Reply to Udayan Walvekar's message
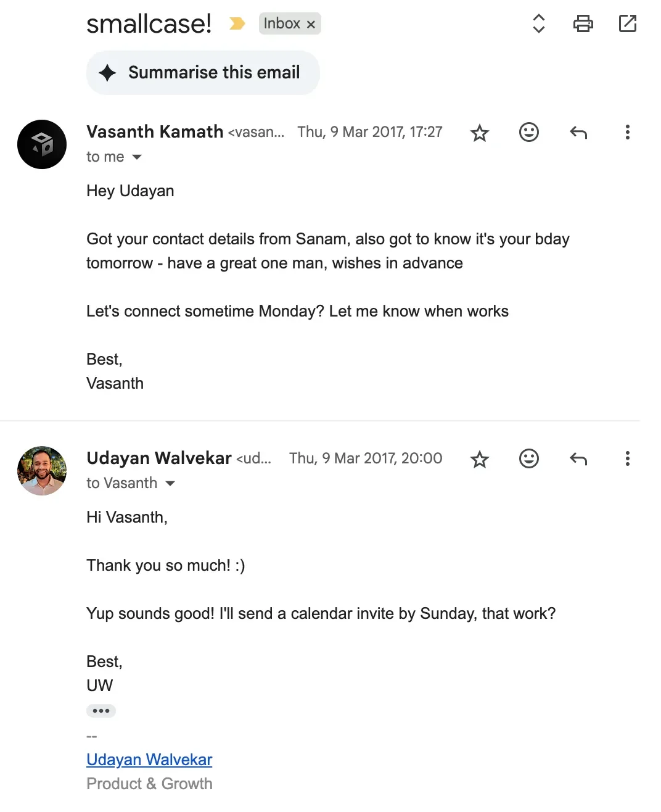 pos(578,458)
